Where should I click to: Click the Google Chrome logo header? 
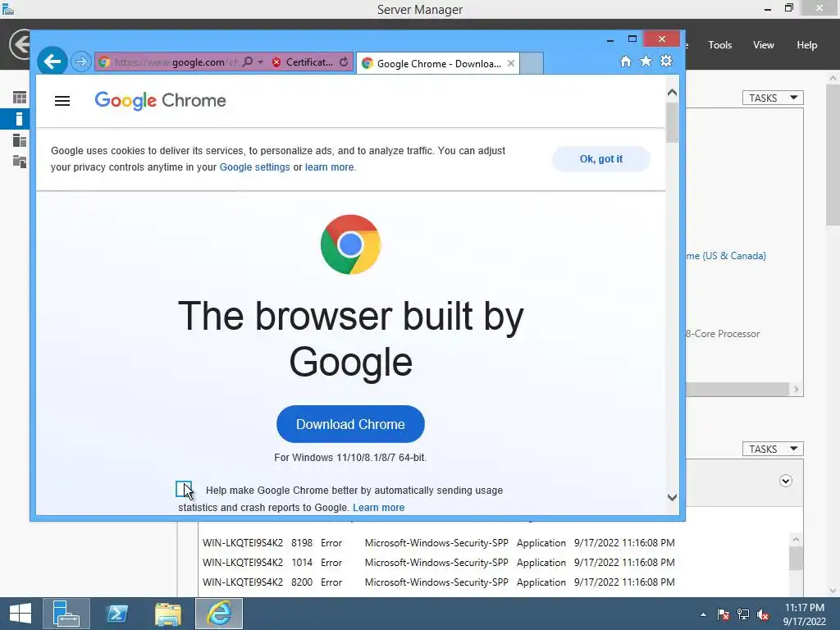tap(160, 101)
